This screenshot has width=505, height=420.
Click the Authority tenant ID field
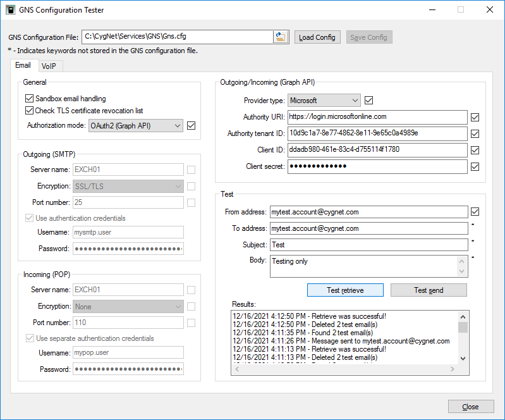[377, 133]
